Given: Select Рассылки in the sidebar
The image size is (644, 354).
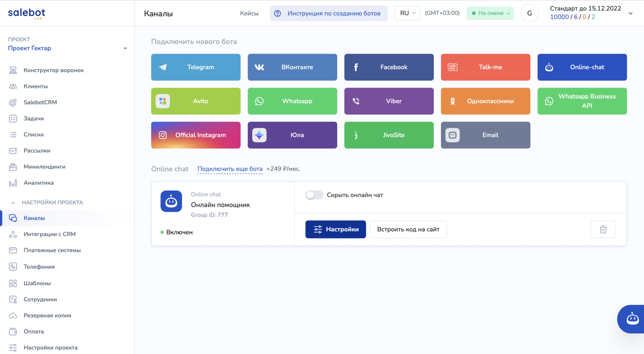Looking at the screenshot, I should 37,151.
